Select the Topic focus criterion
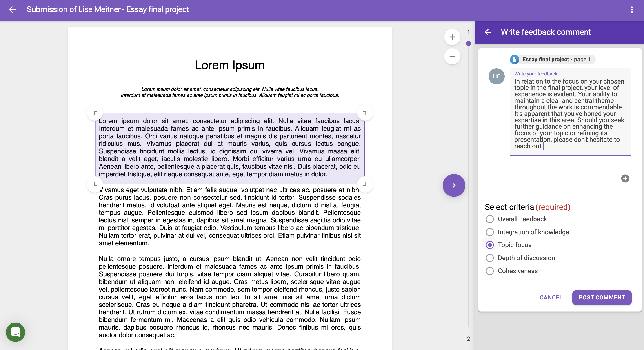Image resolution: width=644 pixels, height=350 pixels. point(489,245)
